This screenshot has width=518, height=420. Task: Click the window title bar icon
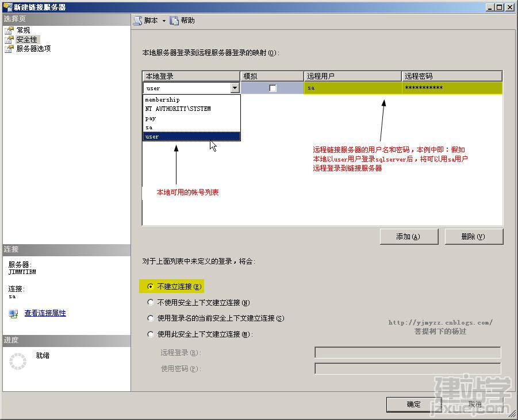(x=7, y=7)
